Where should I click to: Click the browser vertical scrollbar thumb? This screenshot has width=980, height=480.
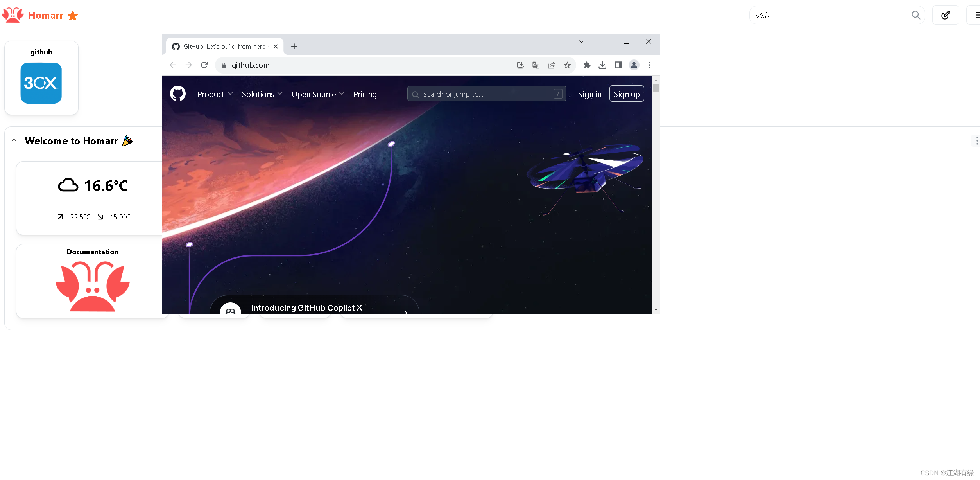(x=656, y=88)
